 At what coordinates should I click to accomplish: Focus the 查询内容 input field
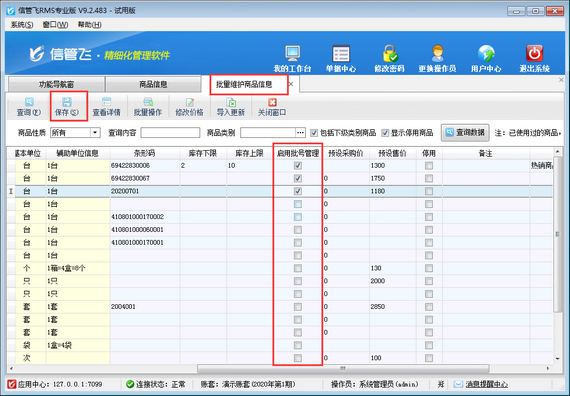[x=170, y=133]
